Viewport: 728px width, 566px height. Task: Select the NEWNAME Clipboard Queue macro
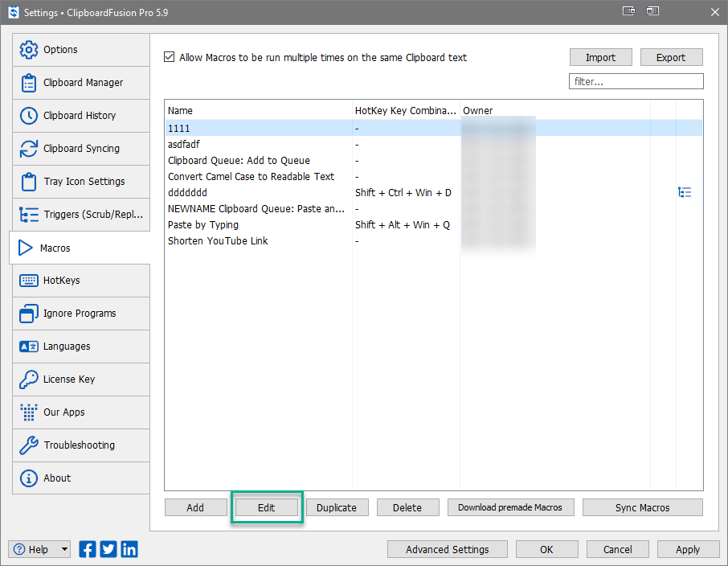pyautogui.click(x=434, y=209)
